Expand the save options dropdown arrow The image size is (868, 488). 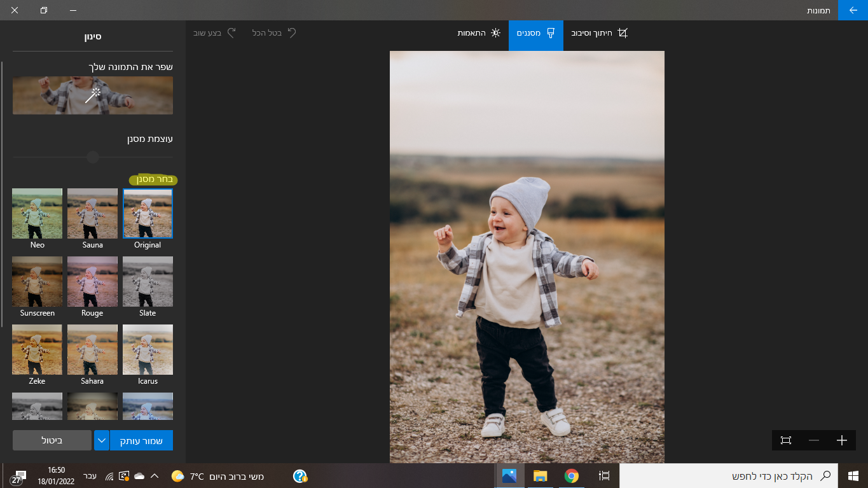pyautogui.click(x=102, y=440)
